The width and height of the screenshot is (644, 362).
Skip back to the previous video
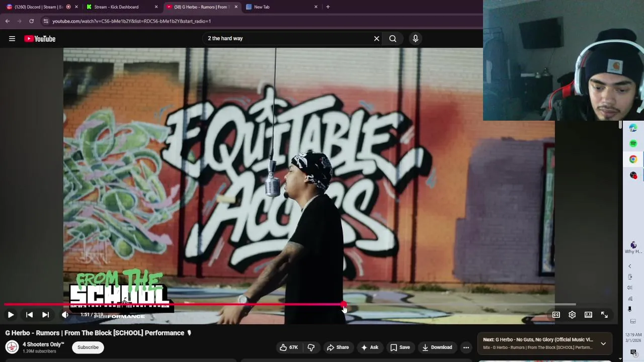(x=29, y=315)
